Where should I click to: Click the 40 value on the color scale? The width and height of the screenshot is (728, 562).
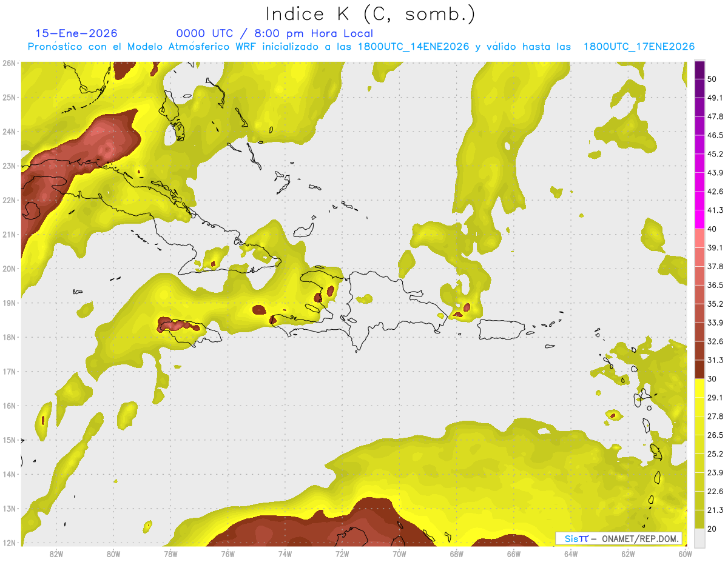712,229
